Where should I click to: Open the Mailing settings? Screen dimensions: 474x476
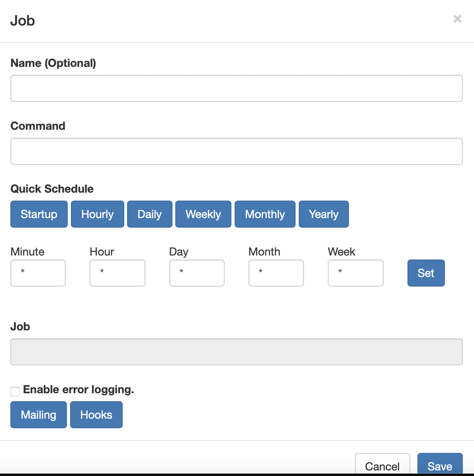pyautogui.click(x=38, y=414)
